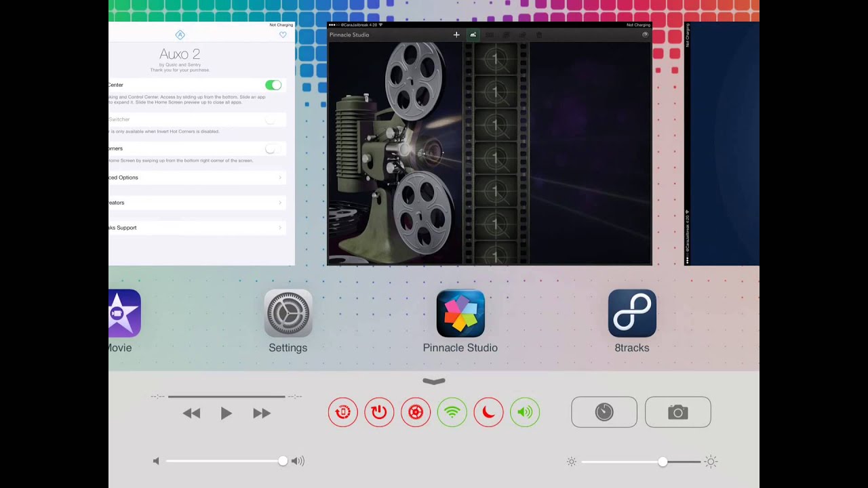Open the Pinnacle Studio app icon
This screenshot has width=868, height=488.
pyautogui.click(x=460, y=313)
